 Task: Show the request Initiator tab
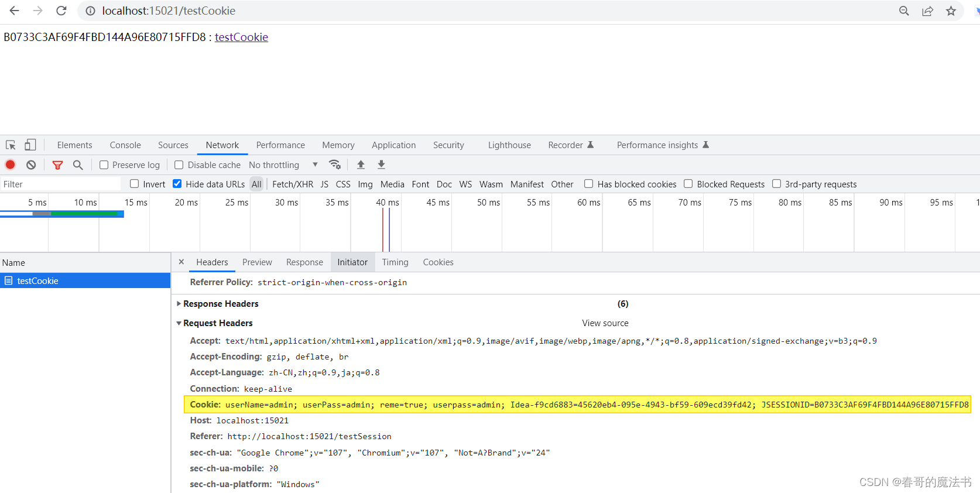click(x=352, y=262)
